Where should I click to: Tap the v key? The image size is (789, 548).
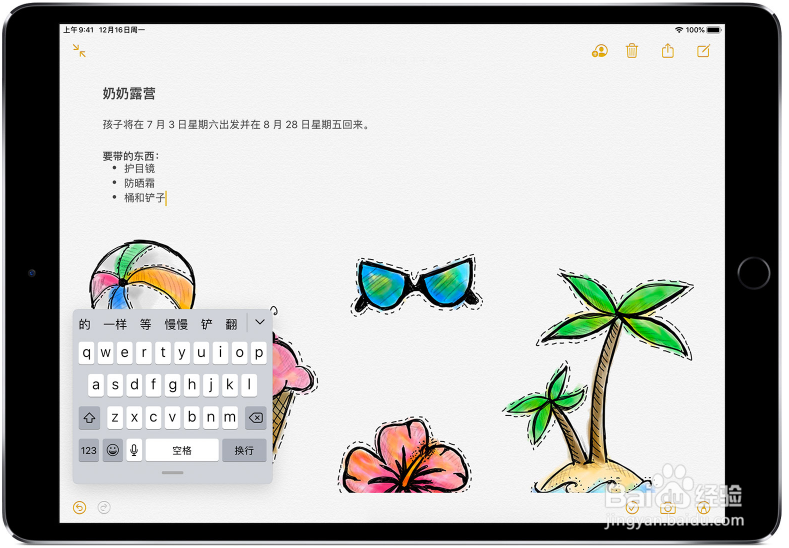173,418
